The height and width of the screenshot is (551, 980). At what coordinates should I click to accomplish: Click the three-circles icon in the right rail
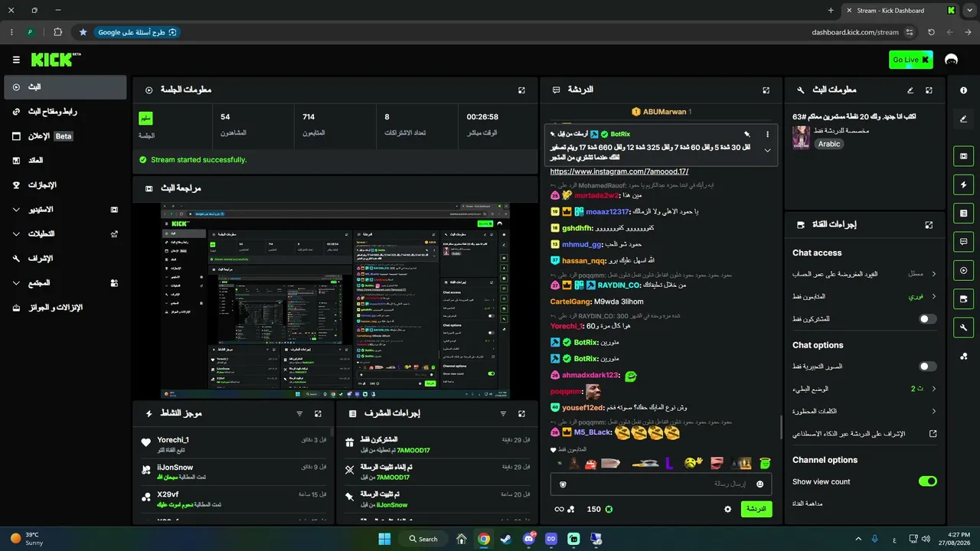963,356
